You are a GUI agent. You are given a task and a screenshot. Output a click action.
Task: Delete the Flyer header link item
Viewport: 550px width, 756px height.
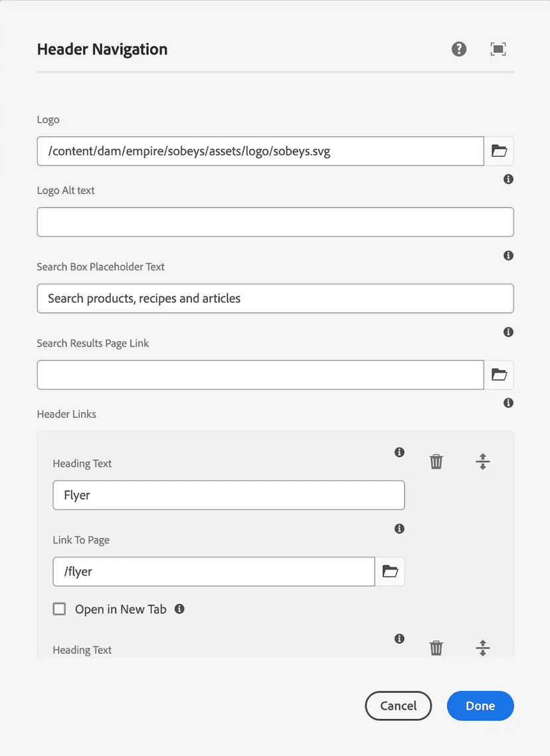436,462
